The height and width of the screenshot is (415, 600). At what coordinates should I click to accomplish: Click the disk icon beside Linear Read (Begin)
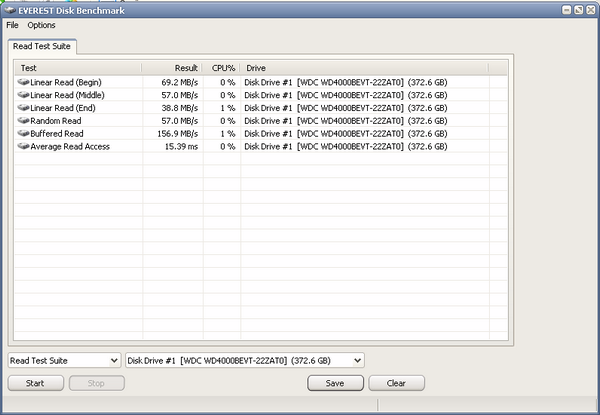23,82
